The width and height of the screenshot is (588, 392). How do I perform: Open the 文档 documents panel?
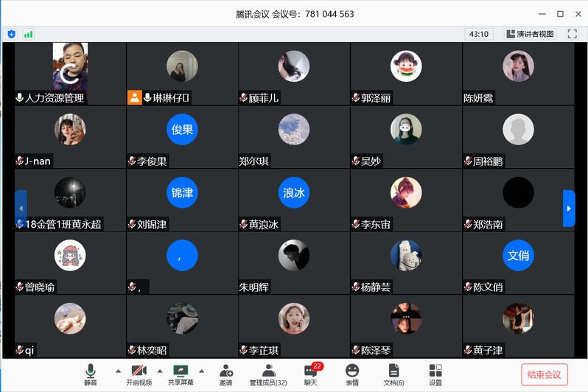coord(393,374)
